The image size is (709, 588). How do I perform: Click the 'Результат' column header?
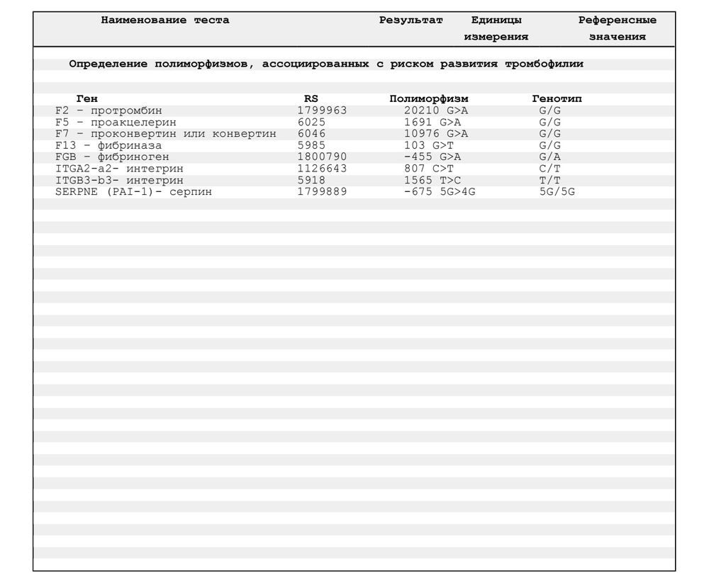click(x=411, y=21)
